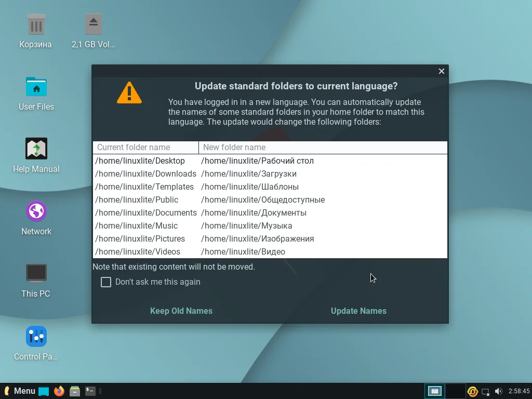Viewport: 532px width, 399px height.
Task: Check the Don't ask me this again box
Action: point(106,282)
